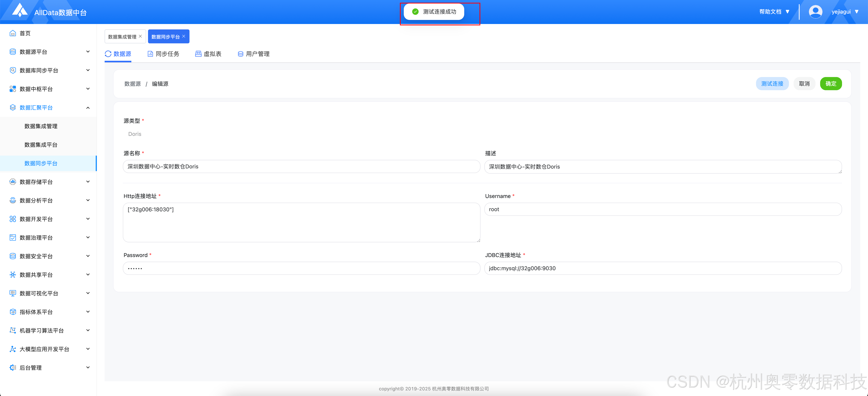The height and width of the screenshot is (396, 868).
Task: Click the 测试连接 button
Action: (x=772, y=83)
